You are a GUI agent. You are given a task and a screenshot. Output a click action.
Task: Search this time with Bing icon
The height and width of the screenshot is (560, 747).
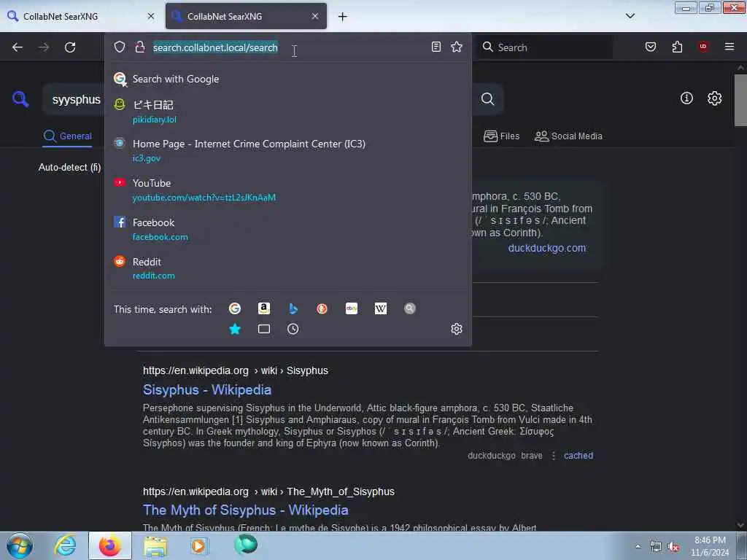pos(293,308)
